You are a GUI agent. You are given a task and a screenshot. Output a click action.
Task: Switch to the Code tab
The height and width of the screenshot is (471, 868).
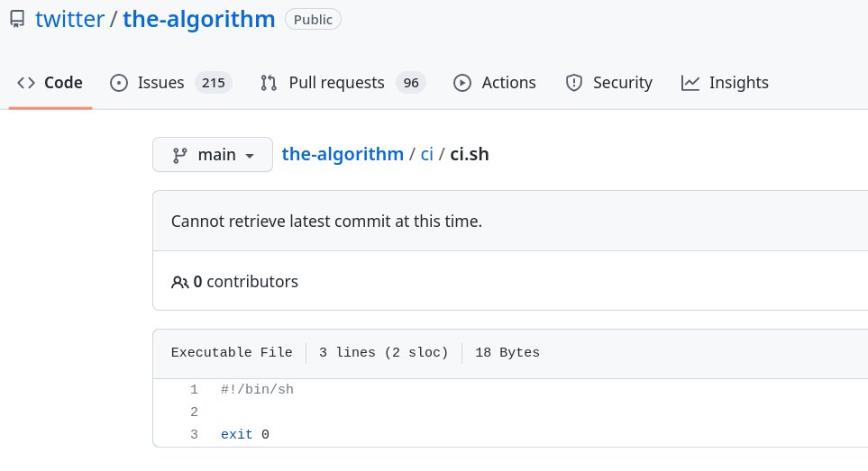pyautogui.click(x=50, y=82)
